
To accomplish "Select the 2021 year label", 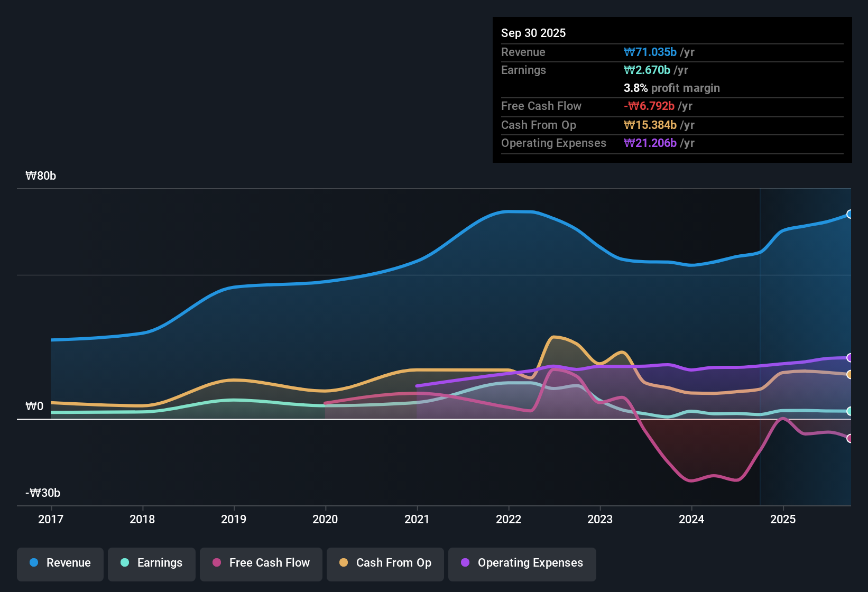I will pyautogui.click(x=417, y=520).
